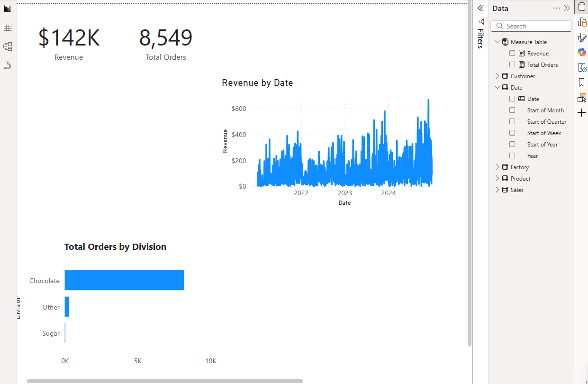Expand the Factory table
The width and height of the screenshot is (588, 384).
497,167
